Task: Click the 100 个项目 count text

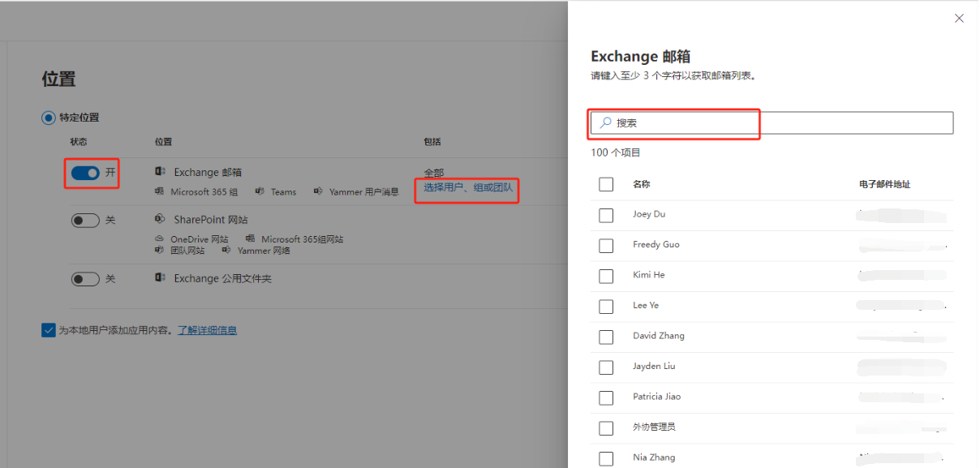Action: pyautogui.click(x=616, y=152)
